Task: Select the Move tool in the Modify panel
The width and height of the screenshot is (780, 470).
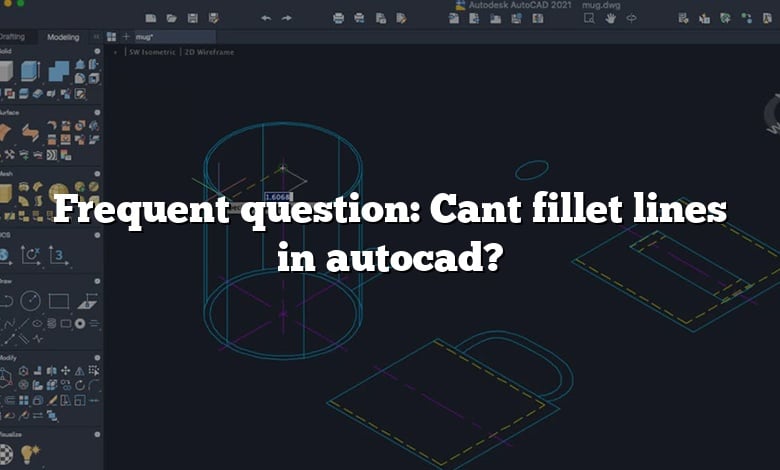Action: [66, 371]
